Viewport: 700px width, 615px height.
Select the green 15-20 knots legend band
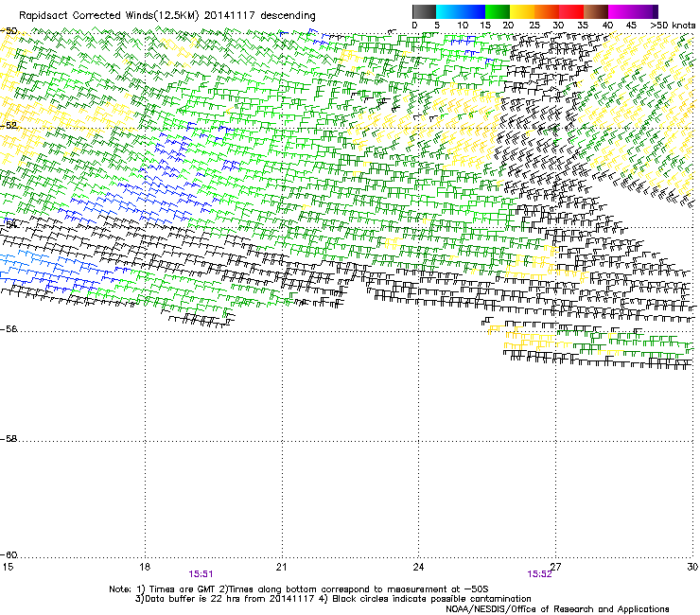point(498,11)
